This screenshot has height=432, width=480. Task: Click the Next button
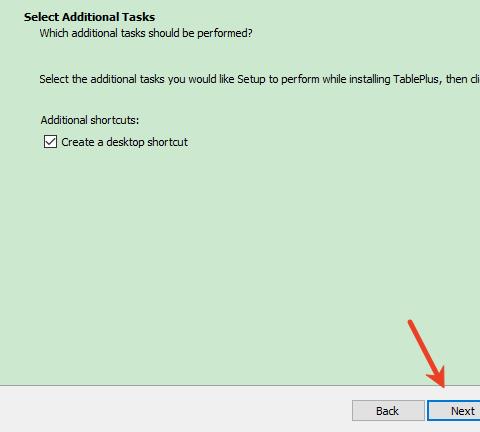coord(454,411)
